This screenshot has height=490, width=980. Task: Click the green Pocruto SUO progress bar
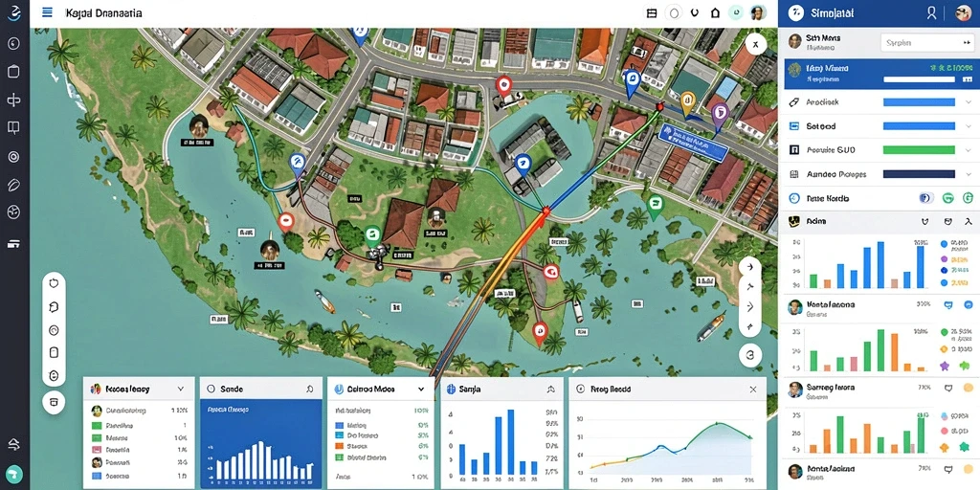click(x=919, y=150)
